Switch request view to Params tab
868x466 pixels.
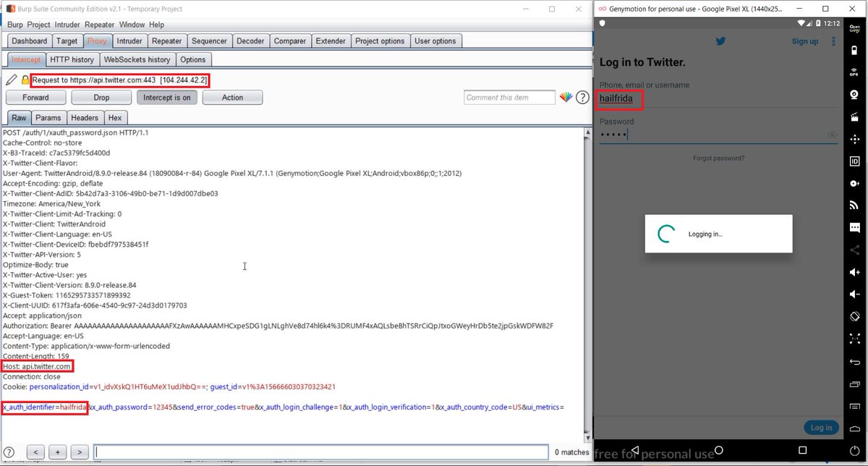point(48,117)
